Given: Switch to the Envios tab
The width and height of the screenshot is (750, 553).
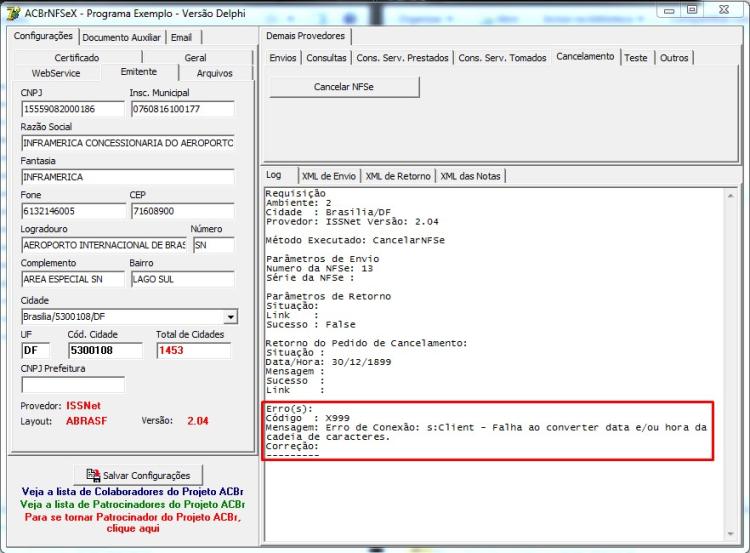Looking at the screenshot, I should (283, 58).
